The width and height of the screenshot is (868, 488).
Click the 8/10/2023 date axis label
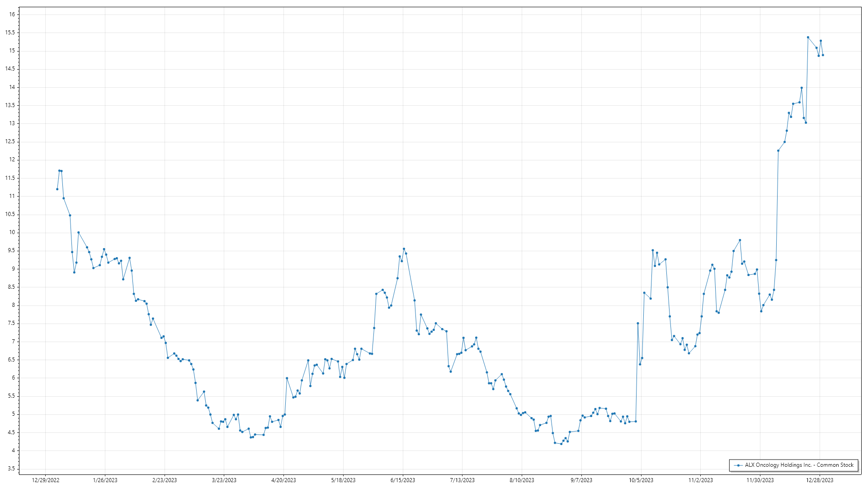coord(522,480)
